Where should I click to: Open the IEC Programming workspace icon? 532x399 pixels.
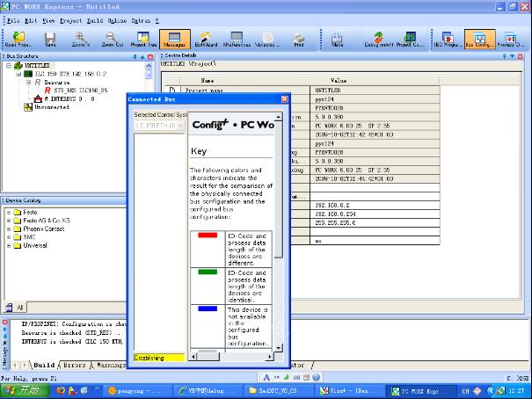[x=450, y=39]
